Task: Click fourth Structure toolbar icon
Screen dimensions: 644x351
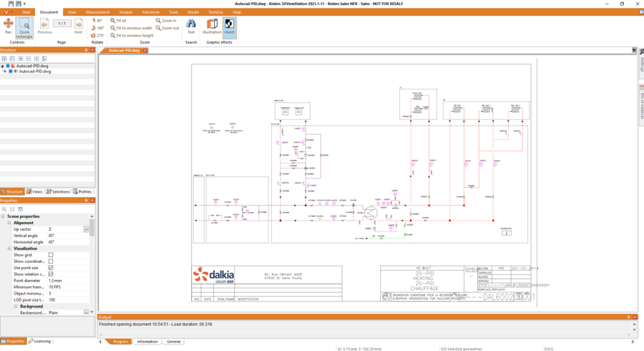Action: pos(29,59)
